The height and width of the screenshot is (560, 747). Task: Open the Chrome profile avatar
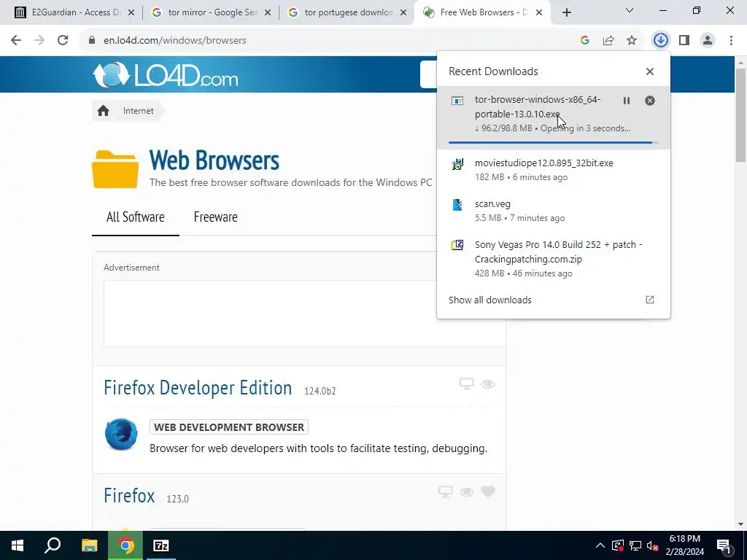[708, 40]
